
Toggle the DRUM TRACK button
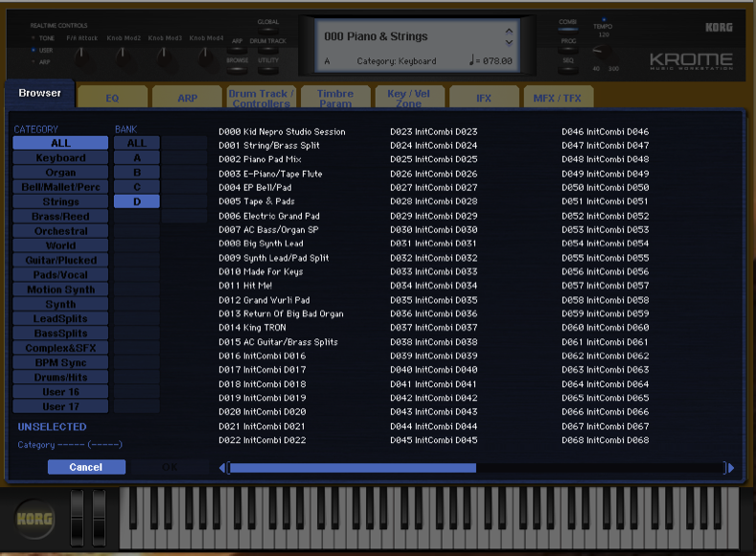[268, 50]
